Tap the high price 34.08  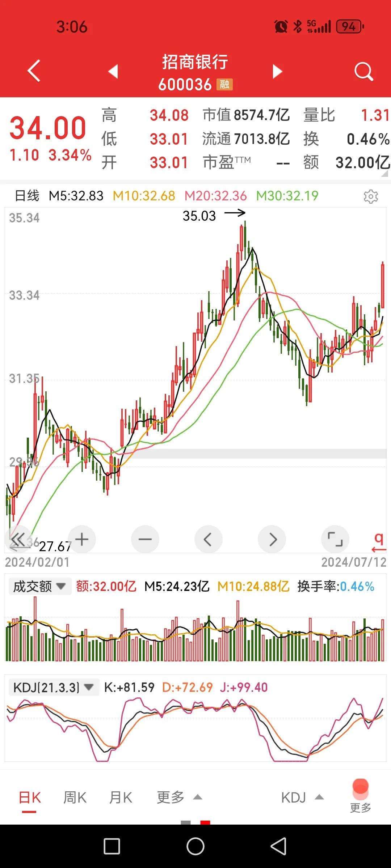pyautogui.click(x=169, y=115)
